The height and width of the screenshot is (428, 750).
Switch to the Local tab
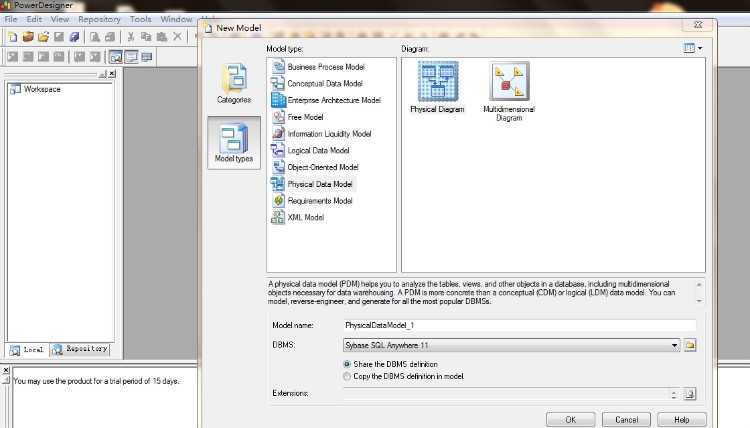click(x=27, y=350)
